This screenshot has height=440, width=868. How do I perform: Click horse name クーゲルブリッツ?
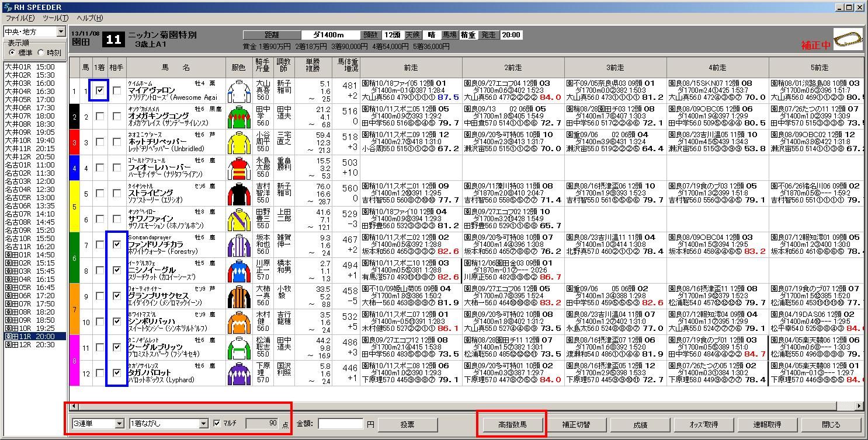click(x=154, y=347)
